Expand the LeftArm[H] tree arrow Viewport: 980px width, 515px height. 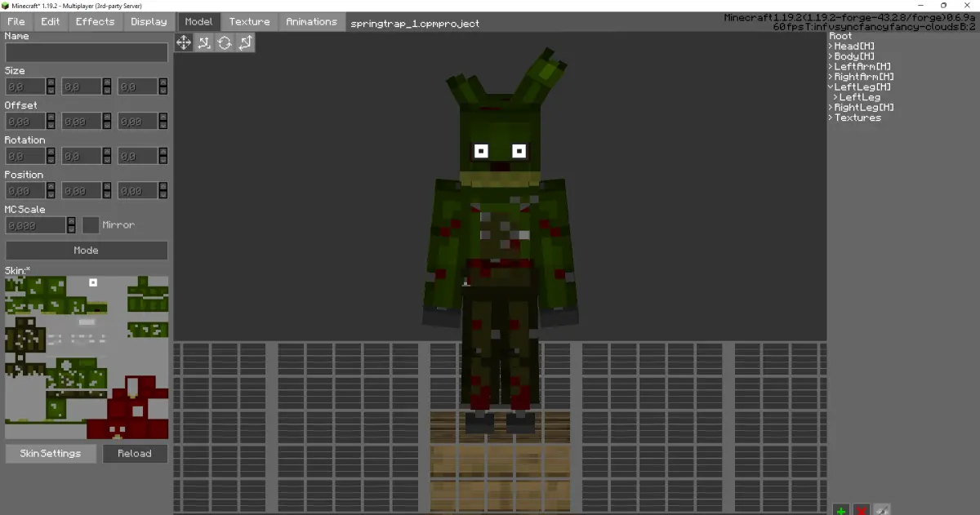pyautogui.click(x=831, y=67)
